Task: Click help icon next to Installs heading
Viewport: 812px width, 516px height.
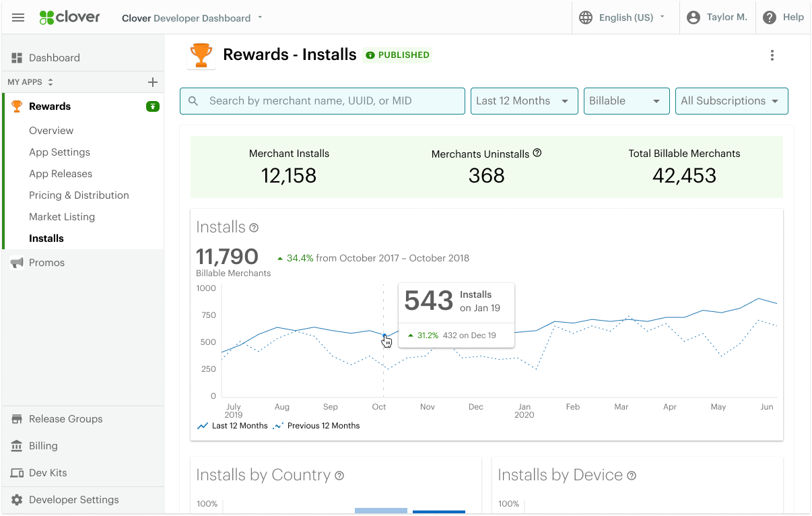Action: point(254,228)
